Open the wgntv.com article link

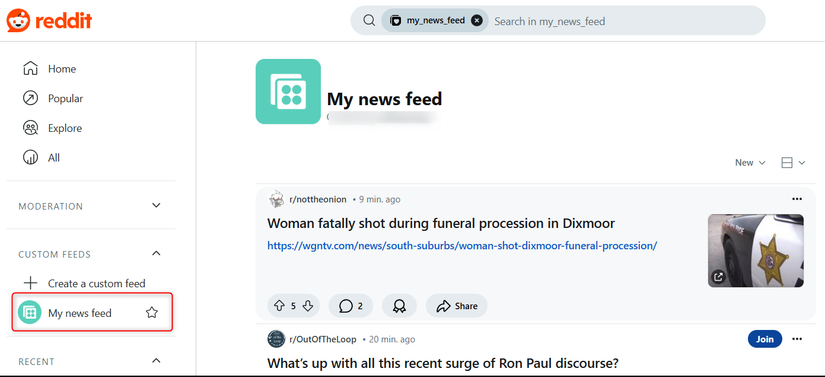tap(462, 246)
